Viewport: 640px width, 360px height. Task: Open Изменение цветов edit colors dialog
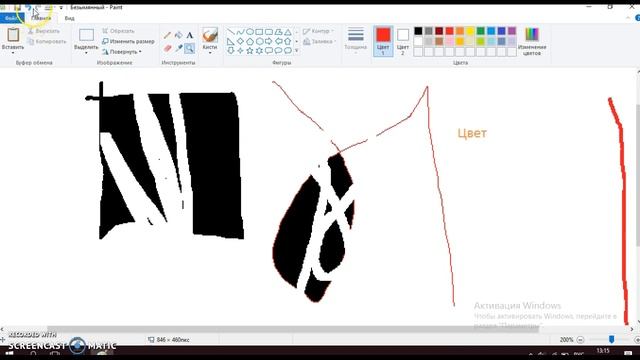pos(532,41)
